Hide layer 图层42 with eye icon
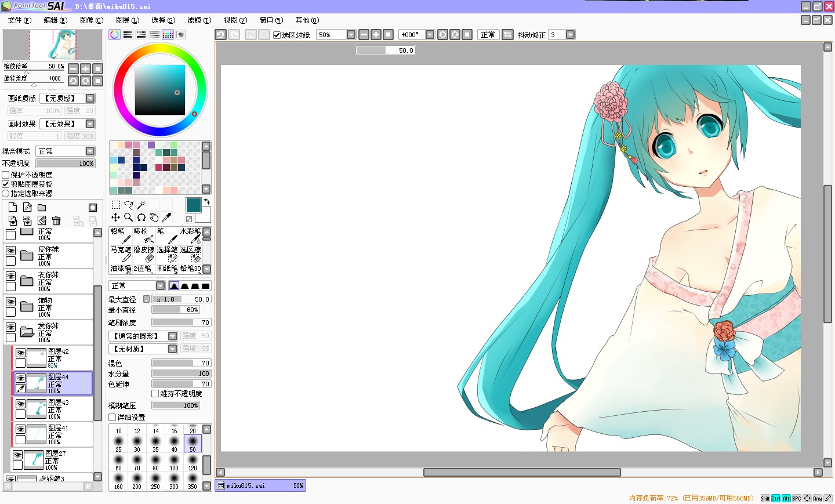 [x=20, y=353]
